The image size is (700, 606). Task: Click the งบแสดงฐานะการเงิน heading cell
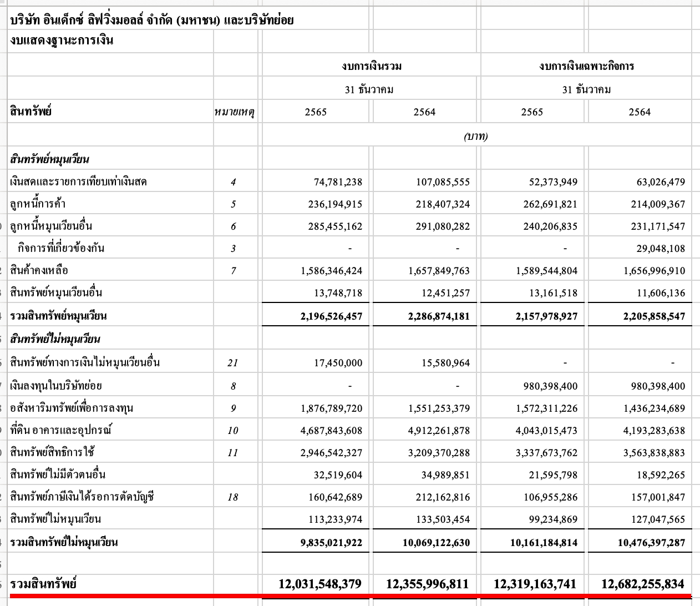(62, 41)
